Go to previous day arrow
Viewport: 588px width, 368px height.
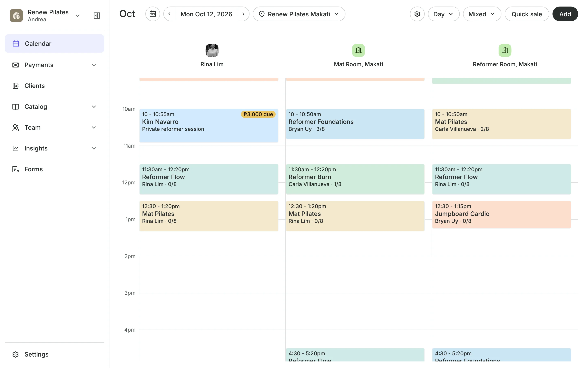169,14
